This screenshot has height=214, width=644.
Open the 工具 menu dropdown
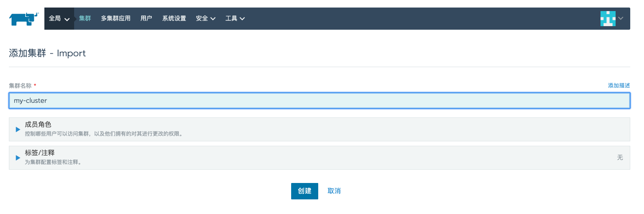pyautogui.click(x=235, y=19)
